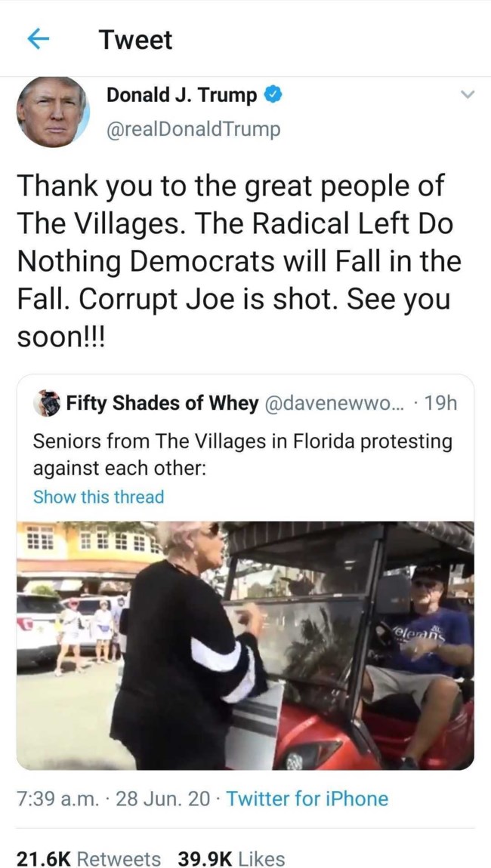Tap the Fifty Shades of Whey avatar
This screenshot has height=868, width=491.
tap(48, 403)
